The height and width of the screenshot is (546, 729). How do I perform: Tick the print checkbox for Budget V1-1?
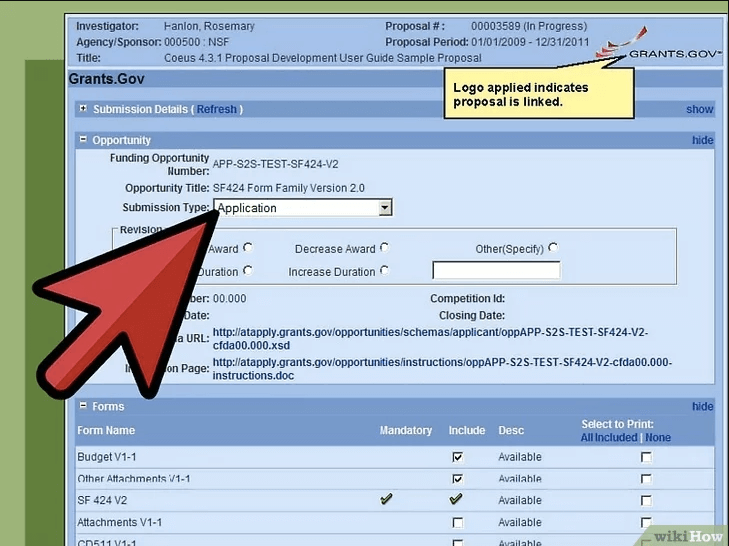point(646,457)
